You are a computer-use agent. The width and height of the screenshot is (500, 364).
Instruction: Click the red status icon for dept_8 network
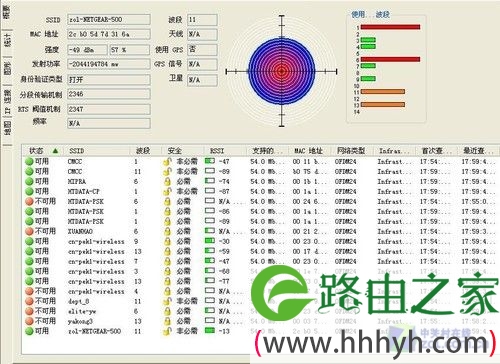[29, 301]
